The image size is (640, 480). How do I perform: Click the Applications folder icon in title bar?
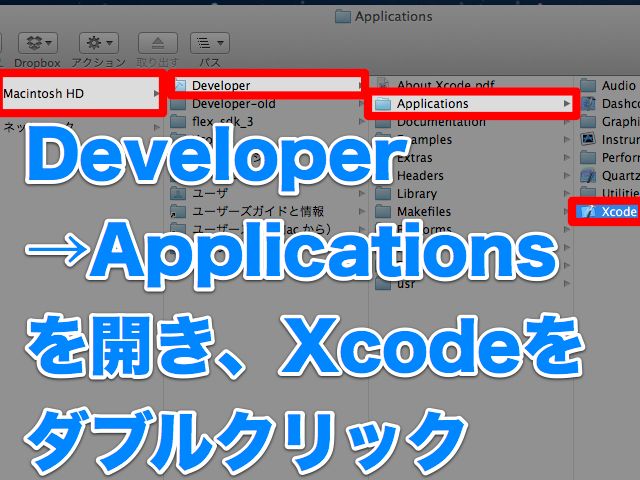pos(343,17)
